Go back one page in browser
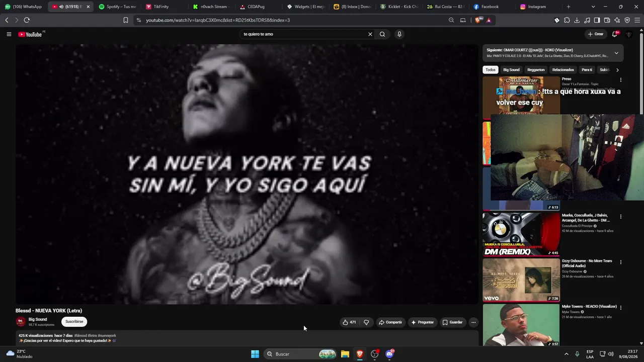The height and width of the screenshot is (362, 644). (7, 20)
